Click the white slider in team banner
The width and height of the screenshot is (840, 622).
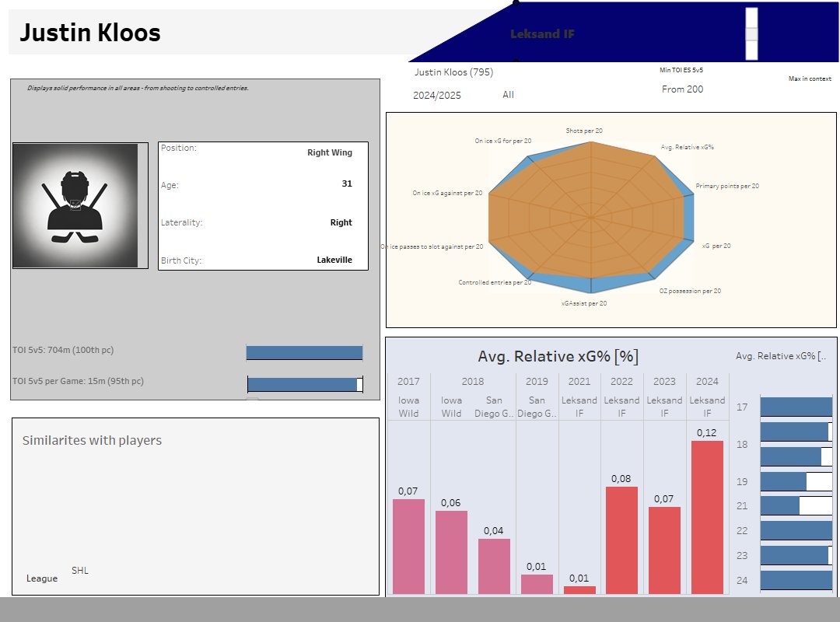pos(751,33)
